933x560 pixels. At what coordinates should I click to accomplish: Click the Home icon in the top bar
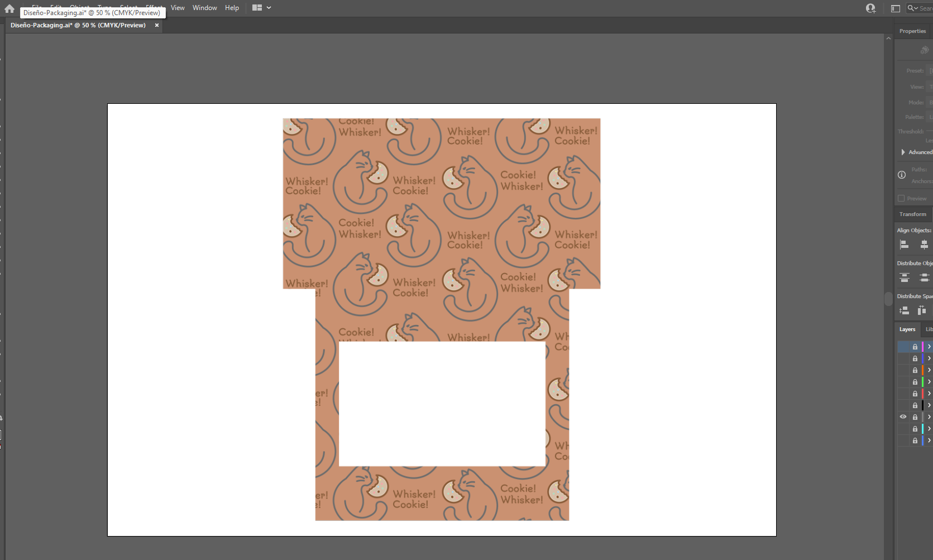9,8
